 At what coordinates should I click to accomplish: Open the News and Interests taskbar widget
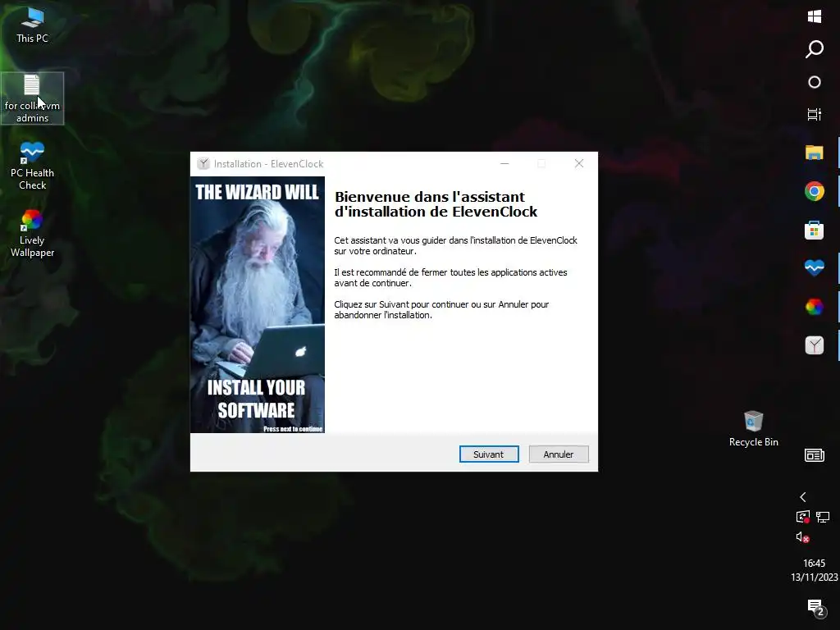815,455
